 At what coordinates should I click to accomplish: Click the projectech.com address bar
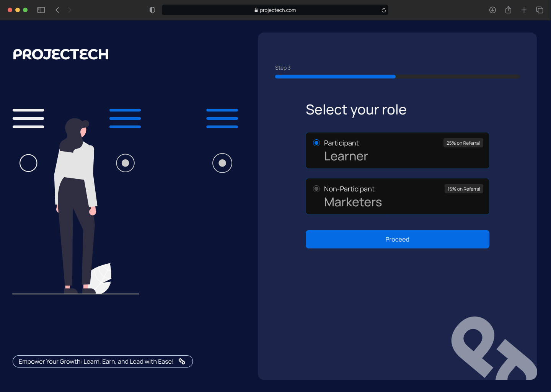(x=275, y=10)
